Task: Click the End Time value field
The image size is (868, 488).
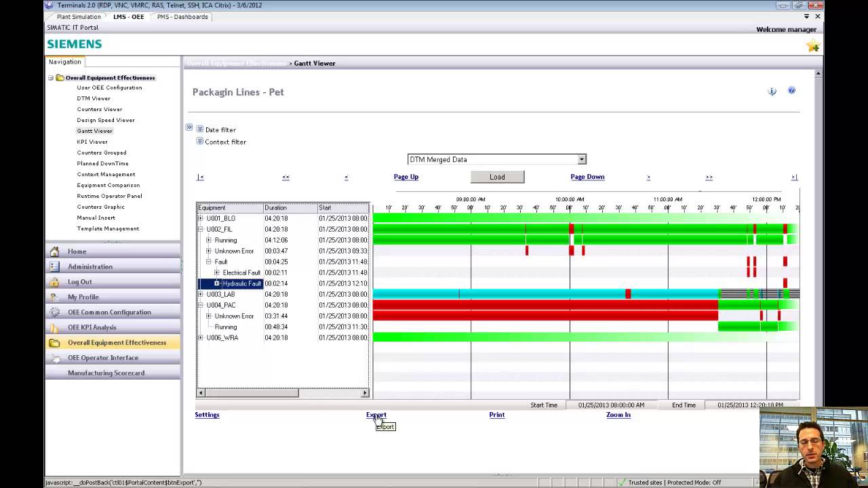Action: click(x=750, y=405)
